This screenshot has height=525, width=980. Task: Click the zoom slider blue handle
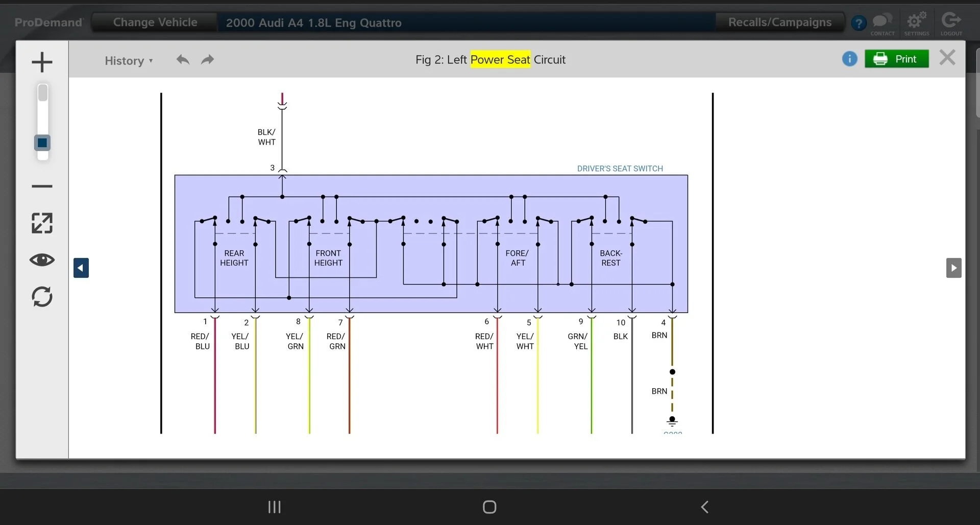(42, 143)
